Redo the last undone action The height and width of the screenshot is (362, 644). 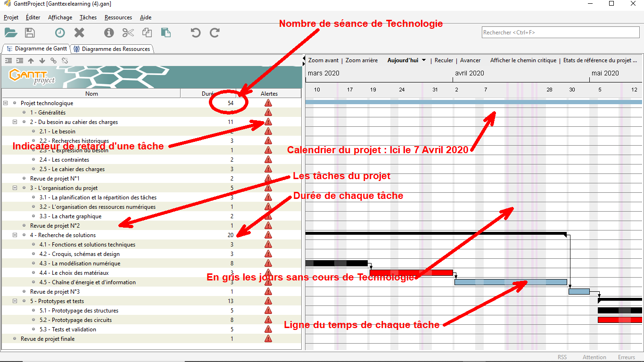coord(215,33)
